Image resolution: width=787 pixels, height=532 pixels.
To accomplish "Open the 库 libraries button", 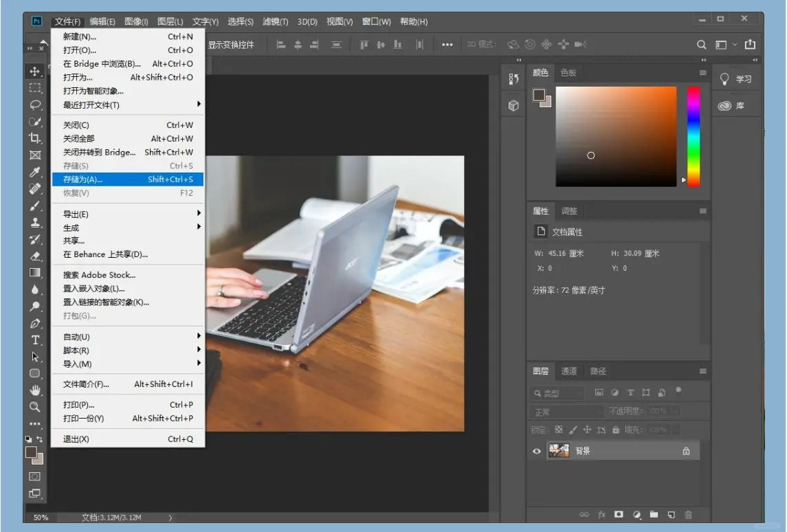I will (x=732, y=106).
